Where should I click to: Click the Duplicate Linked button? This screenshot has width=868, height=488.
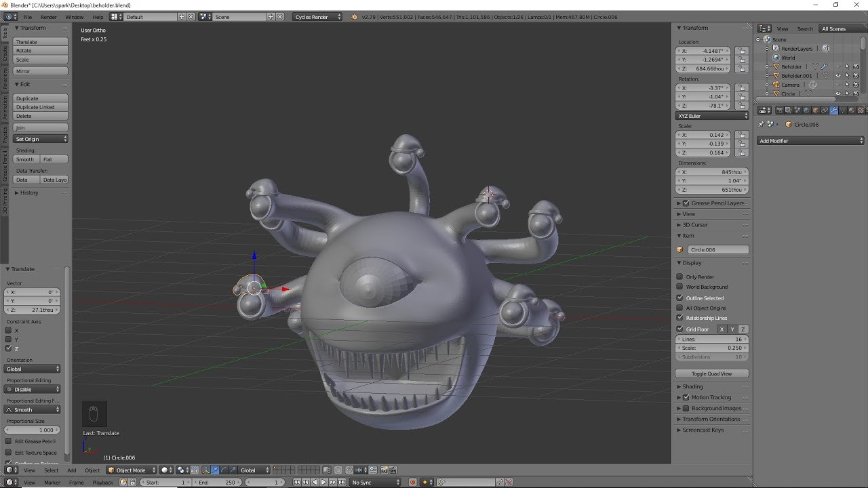41,107
